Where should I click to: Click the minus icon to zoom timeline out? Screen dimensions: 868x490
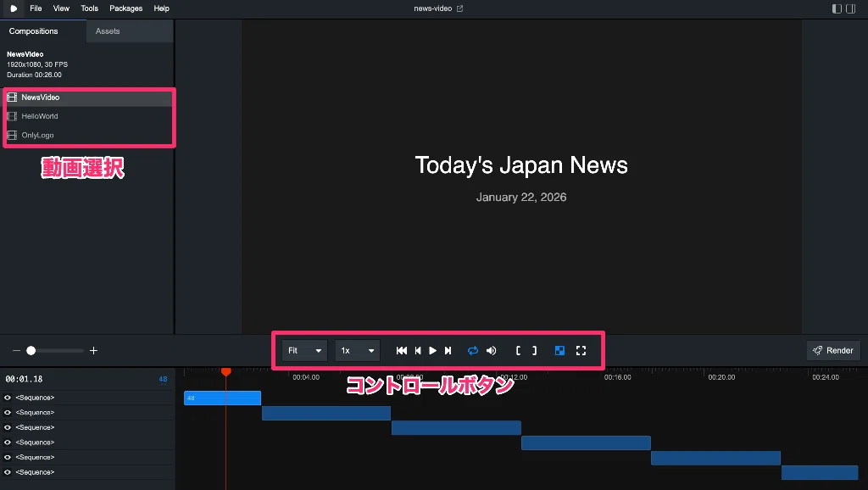(x=16, y=350)
